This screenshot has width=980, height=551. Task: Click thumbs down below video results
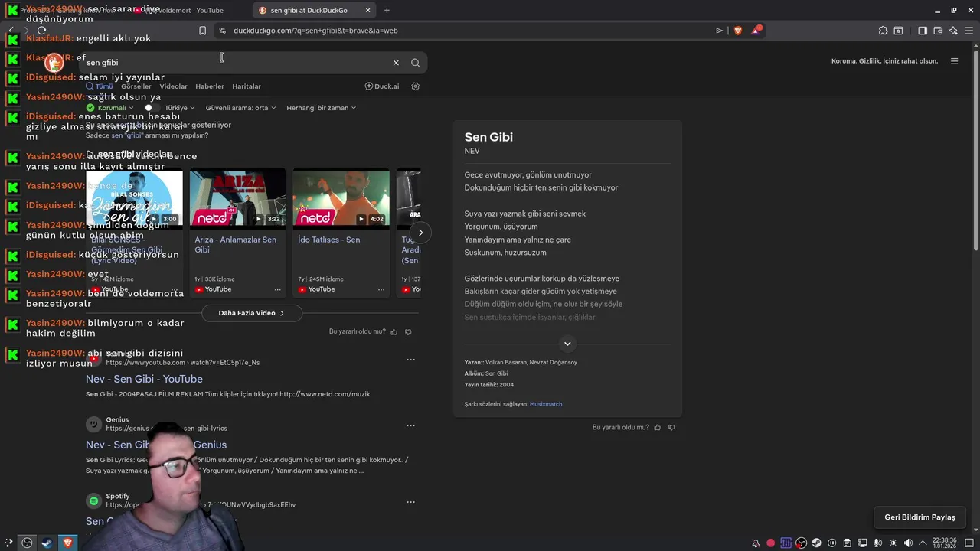(x=408, y=331)
